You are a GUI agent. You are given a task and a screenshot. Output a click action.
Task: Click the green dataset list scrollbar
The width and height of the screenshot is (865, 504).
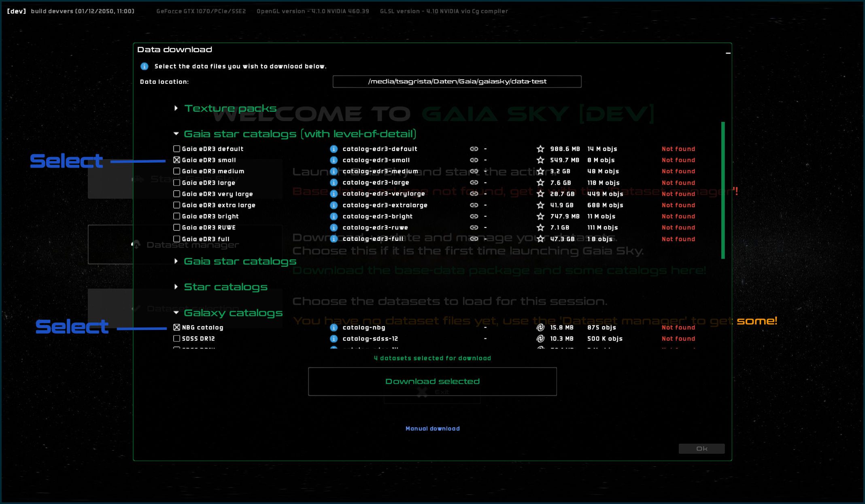[x=723, y=190]
